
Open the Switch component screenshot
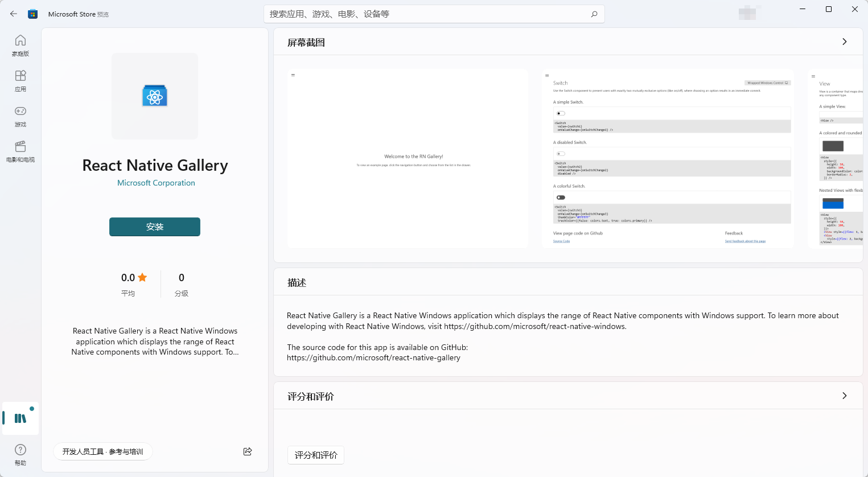[668, 159]
